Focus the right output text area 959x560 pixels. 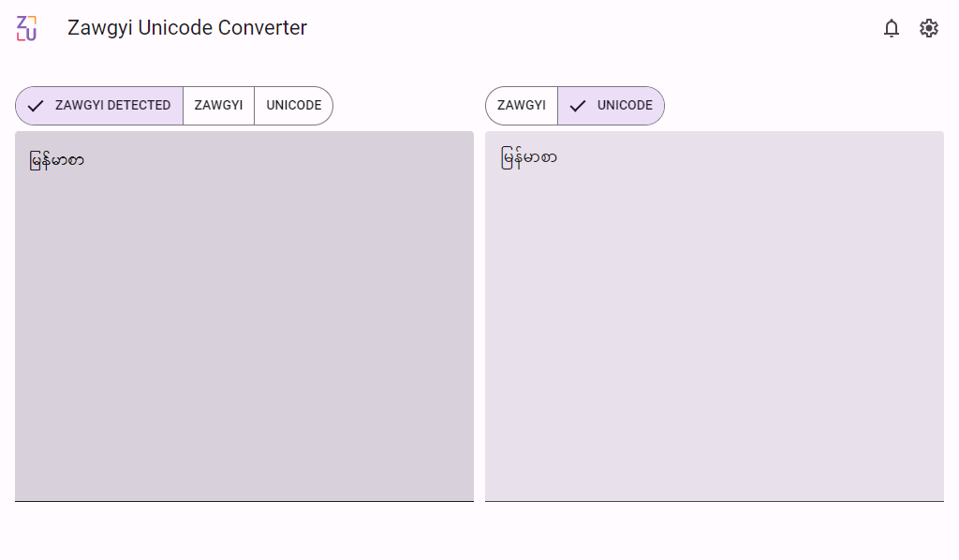[x=714, y=328]
